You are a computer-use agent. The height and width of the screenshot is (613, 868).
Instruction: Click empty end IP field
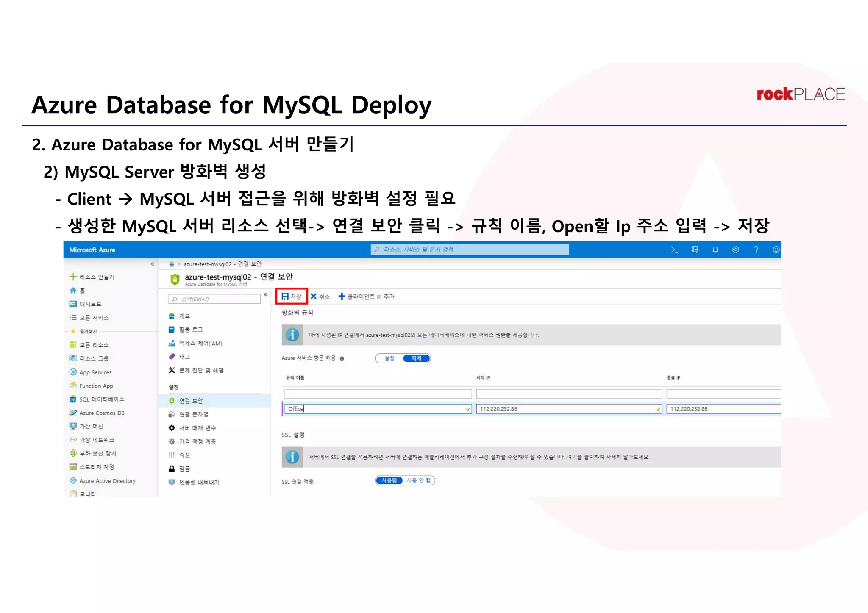click(723, 394)
